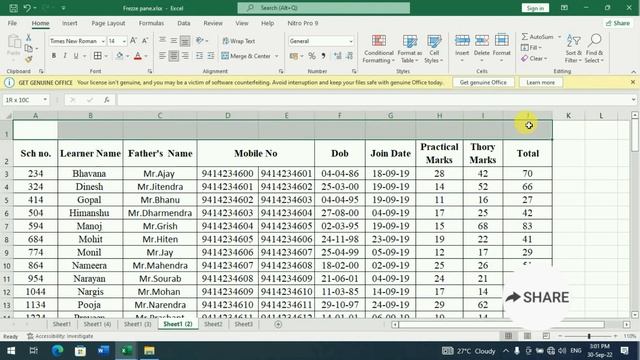Toggle align left
The image size is (640, 360).
162,56
